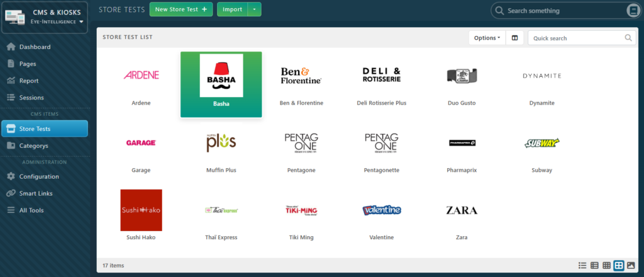Select the large tiles view icon

[619, 266]
